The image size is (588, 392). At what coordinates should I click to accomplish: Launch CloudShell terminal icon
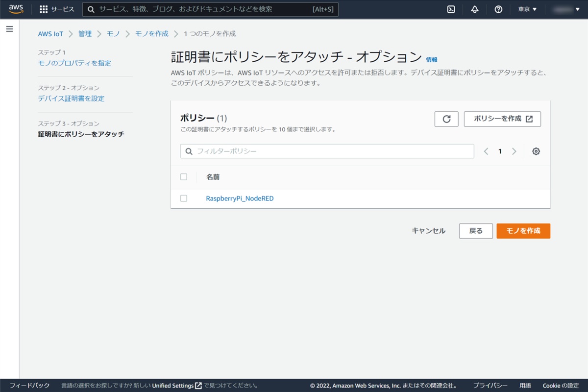[451, 9]
